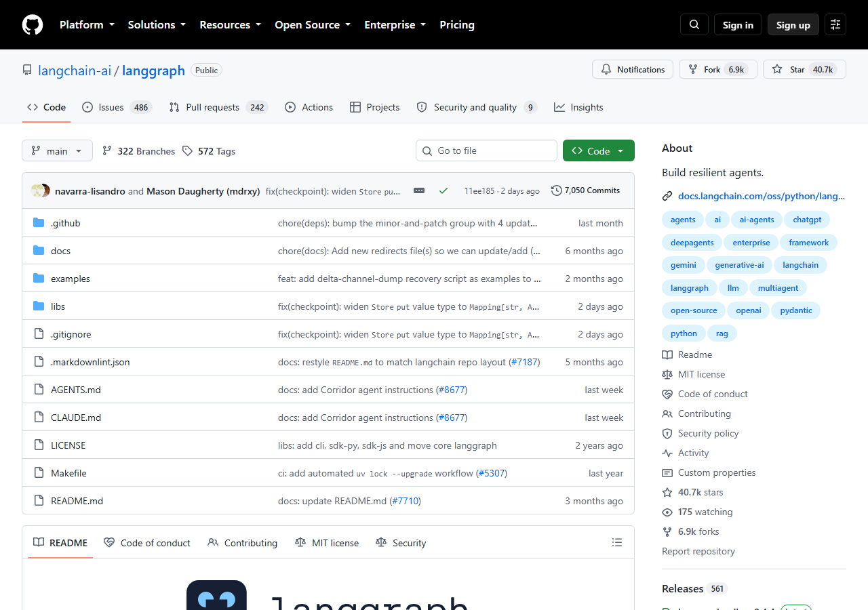Screen dimensions: 868x610
Task: Click the .gitignore file icon
Action: tap(39, 334)
